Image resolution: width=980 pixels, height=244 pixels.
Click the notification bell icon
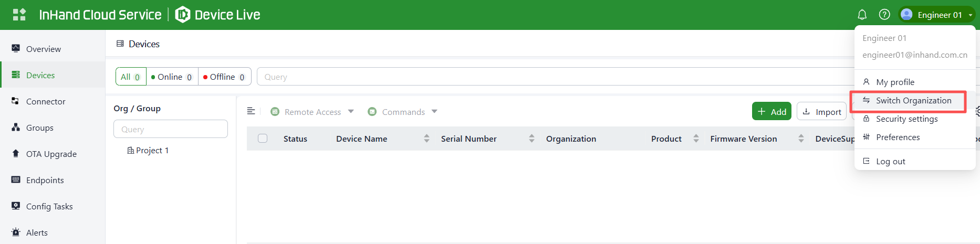coord(862,15)
